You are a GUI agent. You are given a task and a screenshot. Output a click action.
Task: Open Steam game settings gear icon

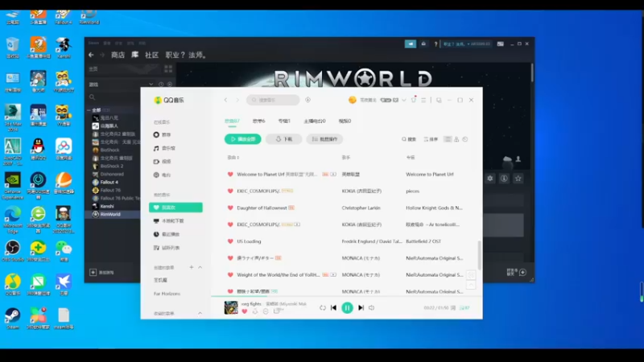click(490, 179)
